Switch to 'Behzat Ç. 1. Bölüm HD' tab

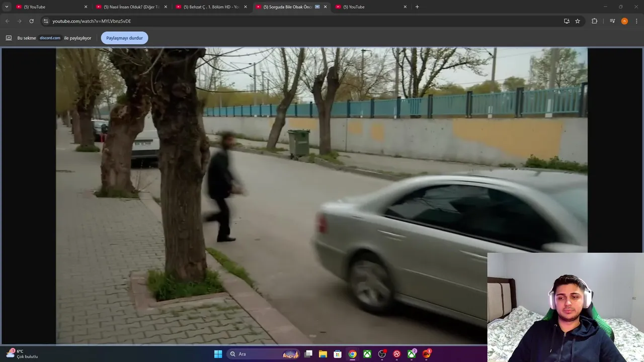coord(211,7)
